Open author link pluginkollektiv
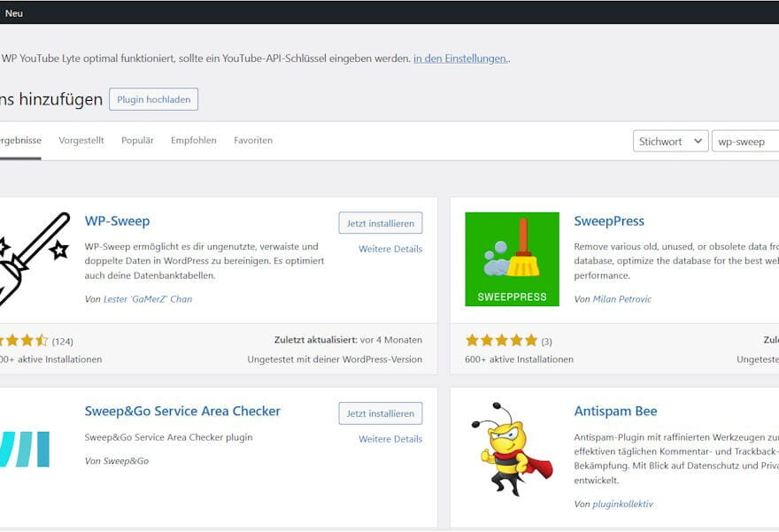This screenshot has width=779, height=532. click(622, 504)
